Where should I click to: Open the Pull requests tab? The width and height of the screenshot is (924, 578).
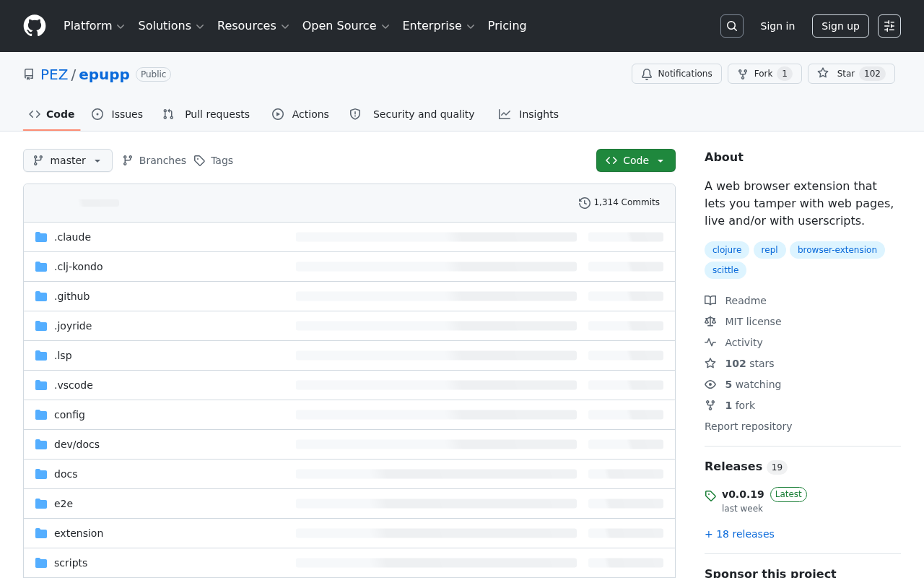(x=206, y=114)
